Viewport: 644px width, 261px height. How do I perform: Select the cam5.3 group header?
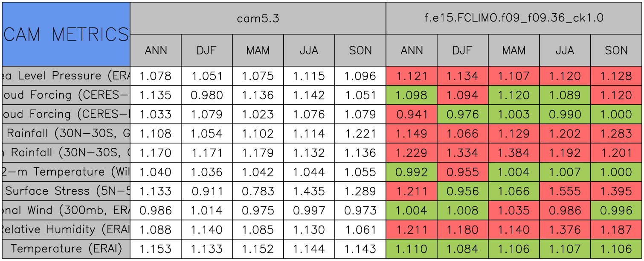(x=258, y=18)
